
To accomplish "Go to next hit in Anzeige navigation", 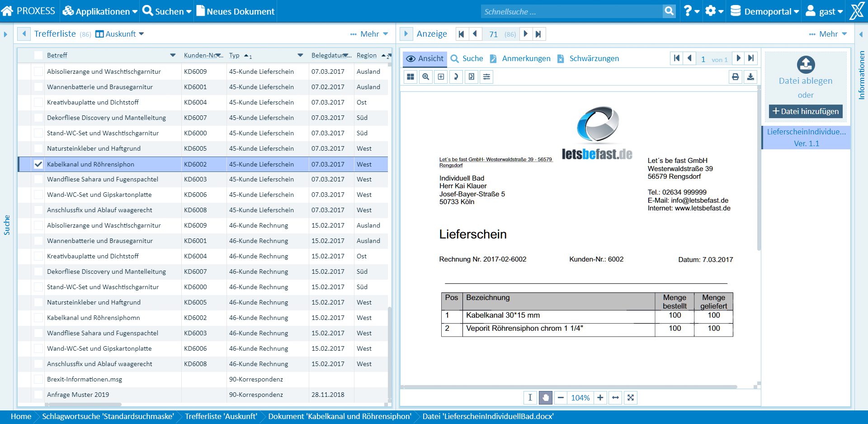I will (x=525, y=34).
